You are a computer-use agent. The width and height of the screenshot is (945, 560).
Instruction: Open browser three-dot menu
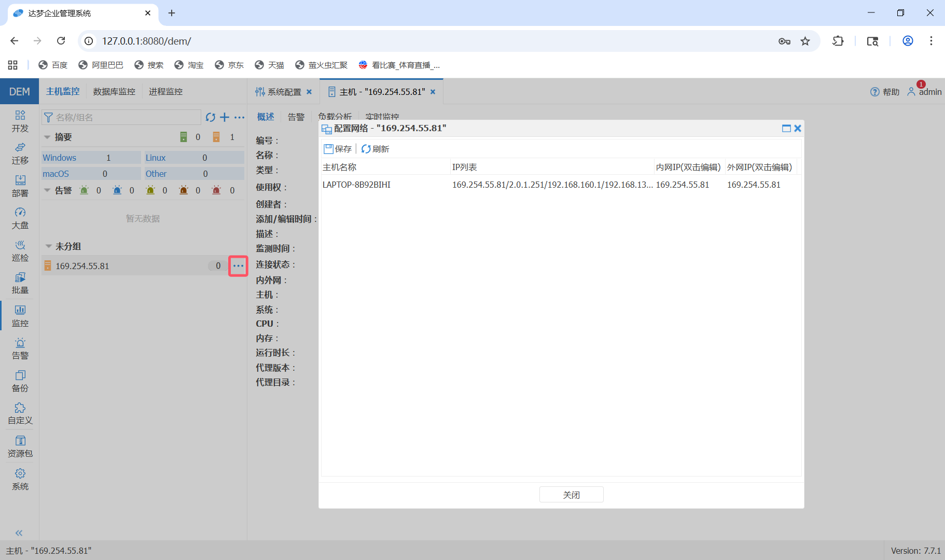(x=931, y=41)
